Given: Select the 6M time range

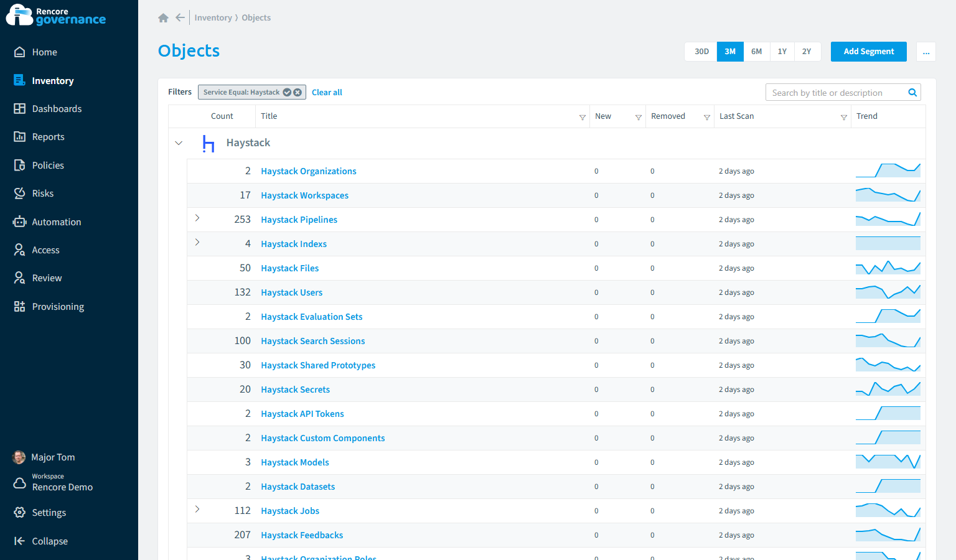Looking at the screenshot, I should coord(757,52).
